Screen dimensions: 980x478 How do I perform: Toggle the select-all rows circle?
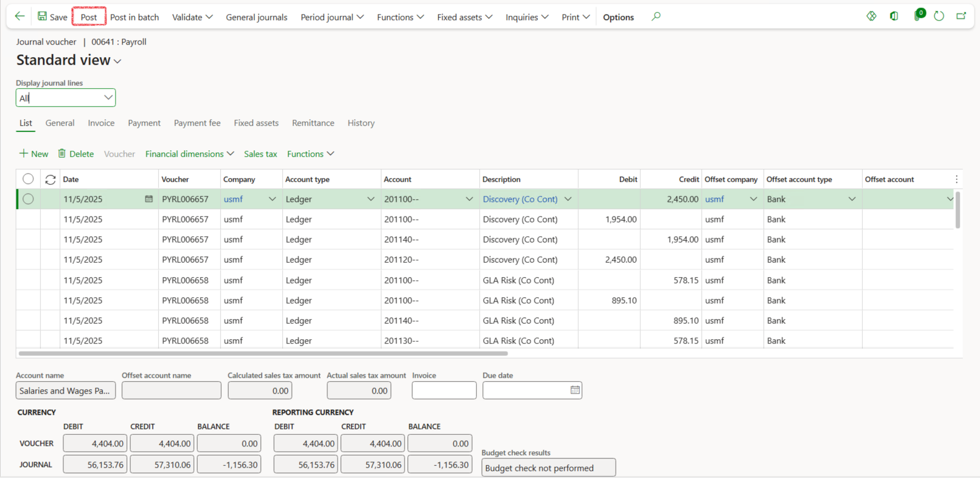click(x=28, y=179)
